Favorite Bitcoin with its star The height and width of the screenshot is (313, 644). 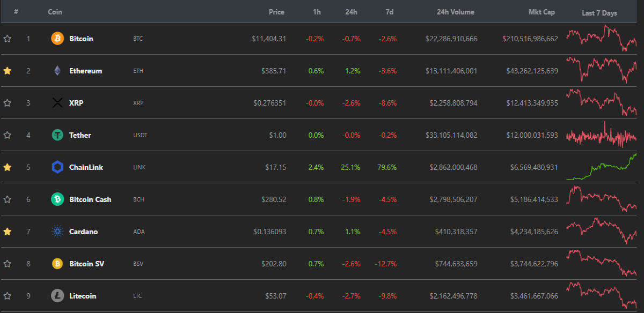tap(8, 39)
